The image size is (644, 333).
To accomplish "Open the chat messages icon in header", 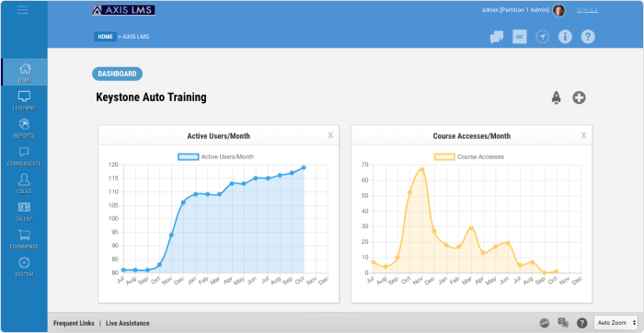I will [497, 37].
